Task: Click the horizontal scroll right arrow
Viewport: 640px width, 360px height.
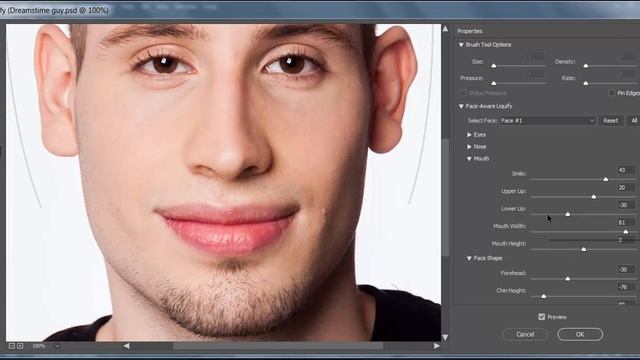Action: [436, 346]
